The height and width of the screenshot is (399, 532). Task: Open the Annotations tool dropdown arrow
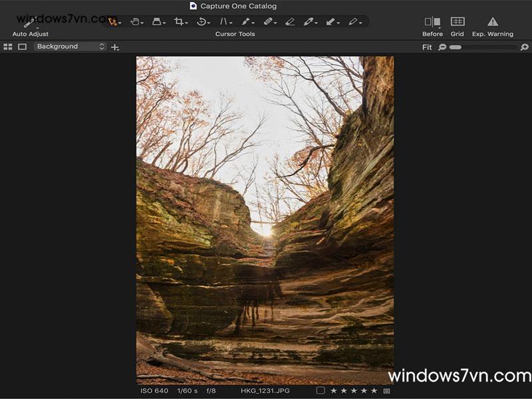(x=360, y=23)
